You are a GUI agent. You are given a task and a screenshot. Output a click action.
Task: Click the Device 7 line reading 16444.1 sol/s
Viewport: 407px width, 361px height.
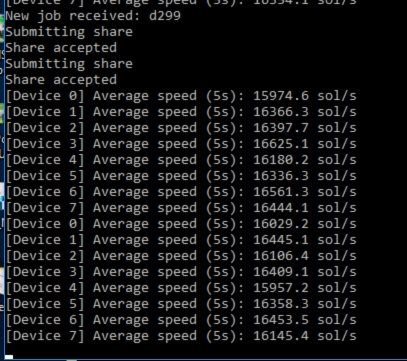point(181,208)
